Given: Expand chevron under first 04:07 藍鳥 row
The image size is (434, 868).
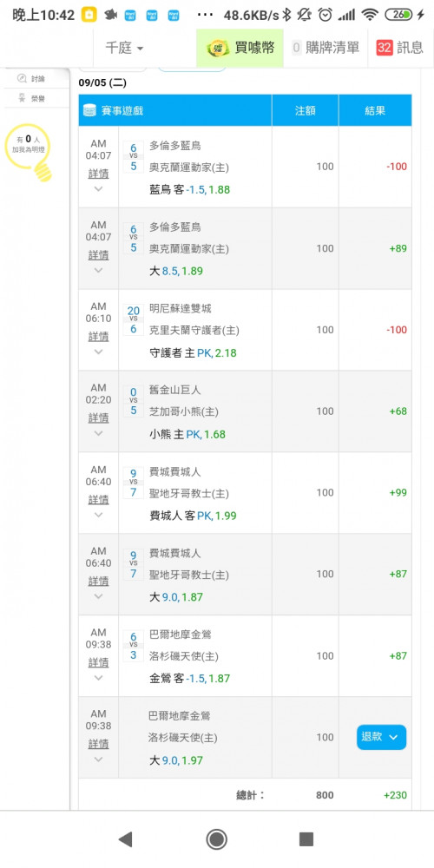Looking at the screenshot, I should (x=99, y=188).
